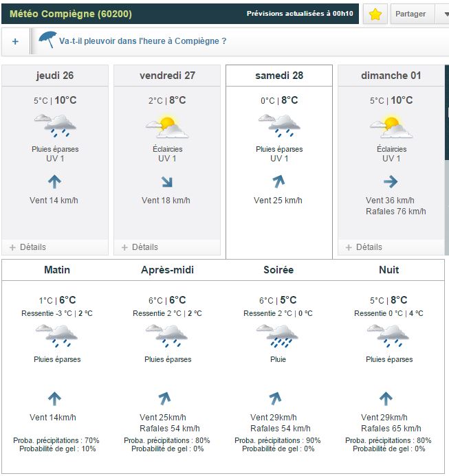Click the Météo Compiègne (60200) title
This screenshot has height=476, width=449.
pos(71,14)
